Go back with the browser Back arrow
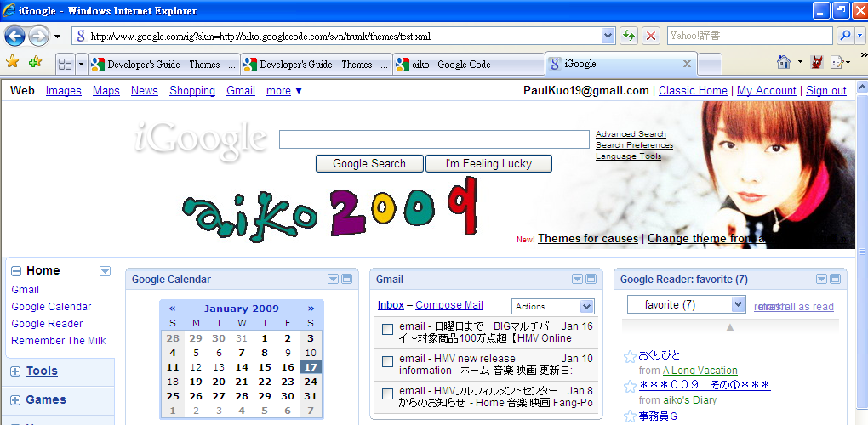868x425 pixels. pyautogui.click(x=15, y=37)
